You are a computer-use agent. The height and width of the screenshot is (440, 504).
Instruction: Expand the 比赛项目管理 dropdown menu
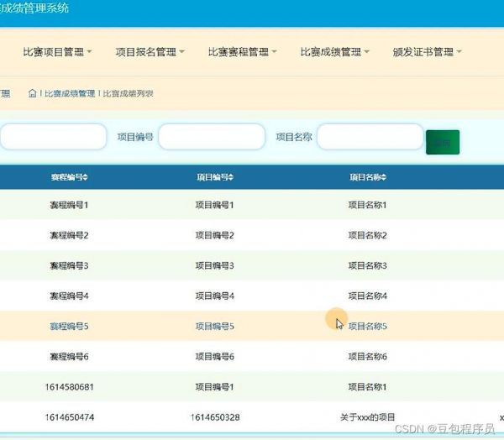point(57,52)
